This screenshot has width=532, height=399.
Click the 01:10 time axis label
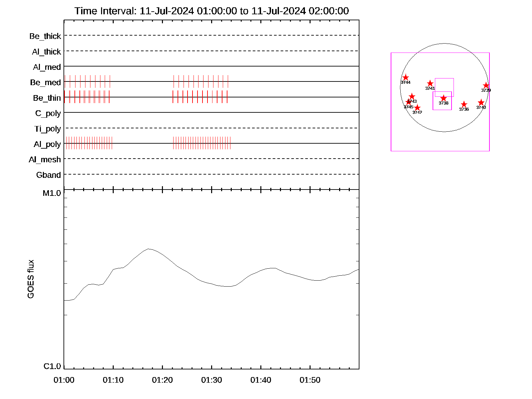click(x=113, y=380)
